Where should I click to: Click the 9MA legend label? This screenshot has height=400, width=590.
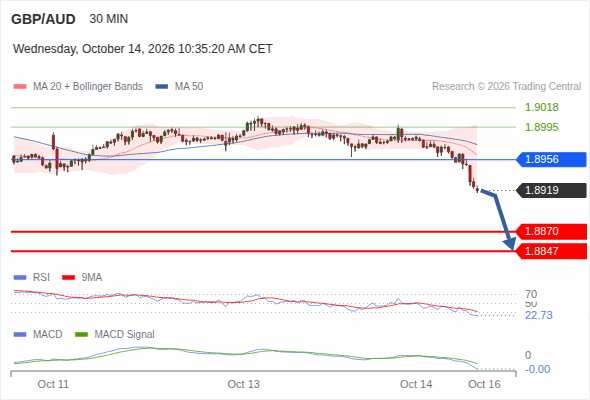[x=92, y=278]
